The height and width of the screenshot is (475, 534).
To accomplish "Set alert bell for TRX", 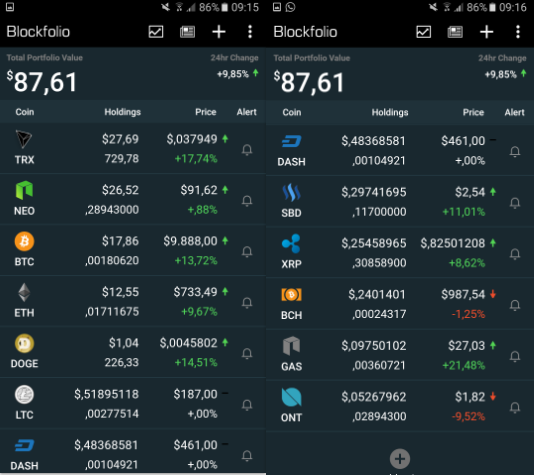I will [247, 149].
